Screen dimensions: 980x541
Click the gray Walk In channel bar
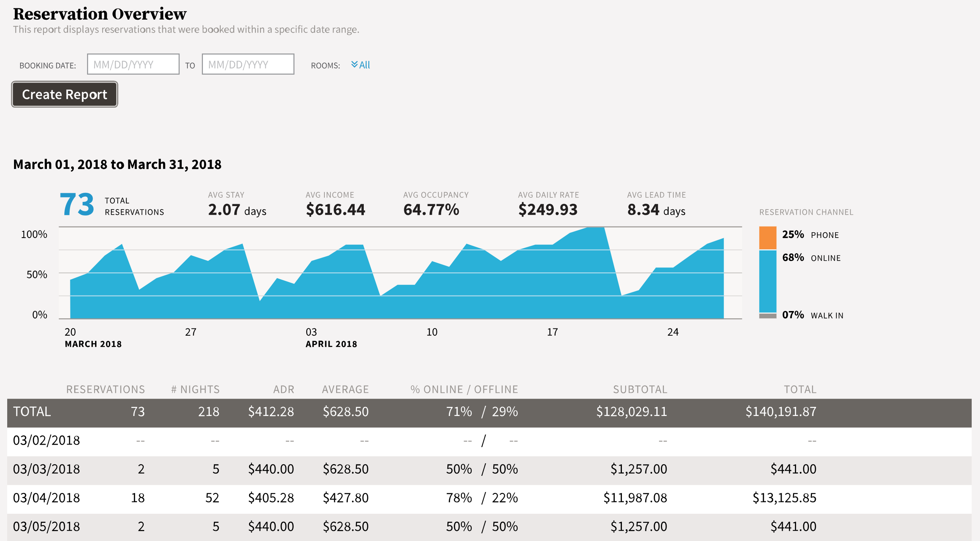click(767, 316)
